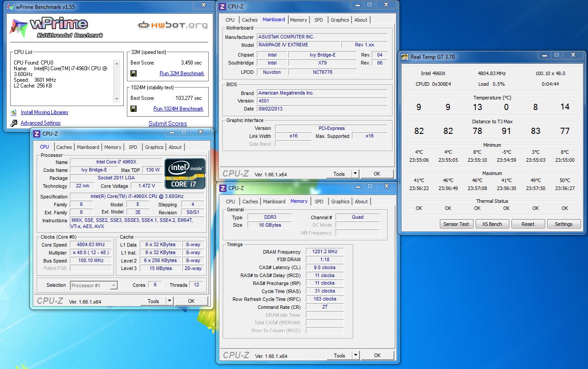The width and height of the screenshot is (588, 369).
Task: Click the Real Temp GT title bar icon
Action: [x=405, y=57]
